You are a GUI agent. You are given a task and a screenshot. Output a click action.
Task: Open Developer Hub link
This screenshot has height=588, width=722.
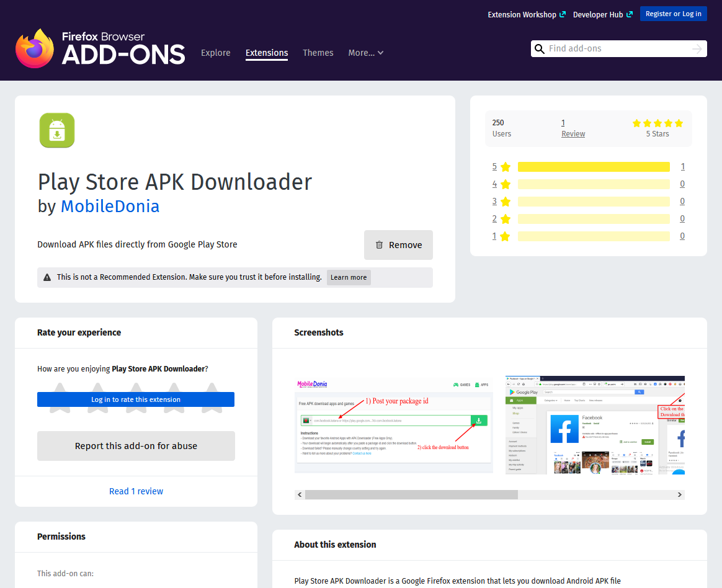click(x=603, y=15)
